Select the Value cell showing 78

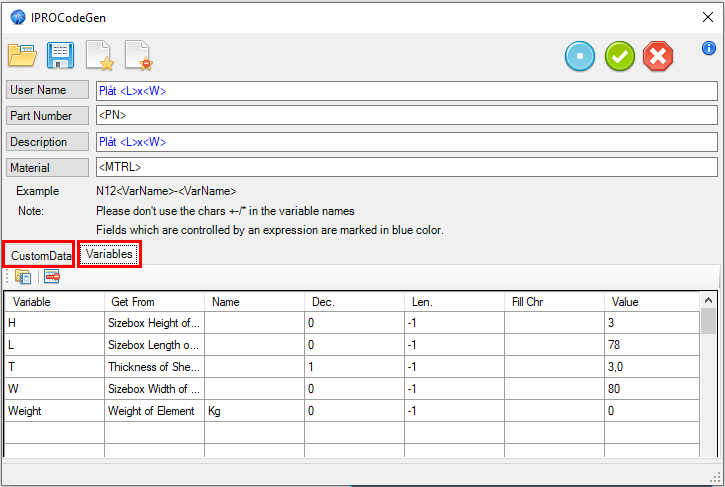pyautogui.click(x=651, y=345)
